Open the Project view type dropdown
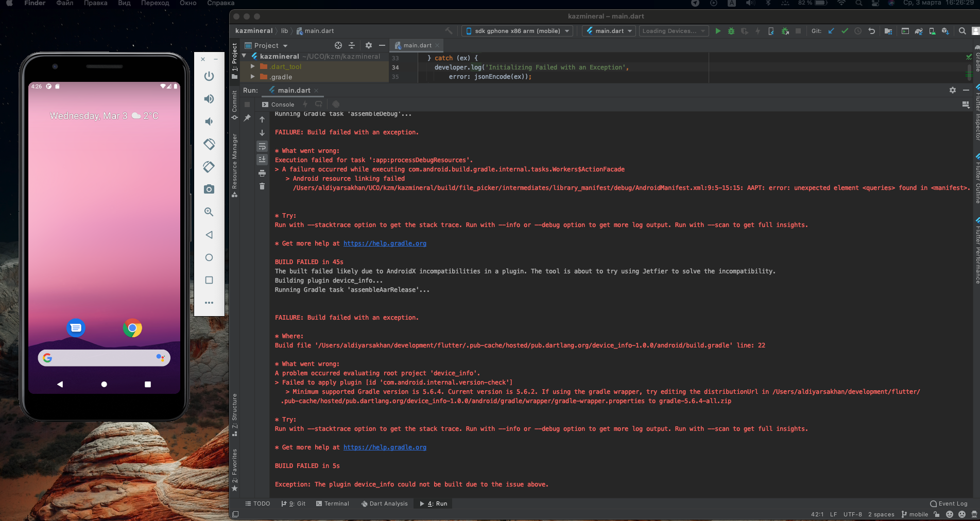This screenshot has width=980, height=521. pyautogui.click(x=266, y=45)
